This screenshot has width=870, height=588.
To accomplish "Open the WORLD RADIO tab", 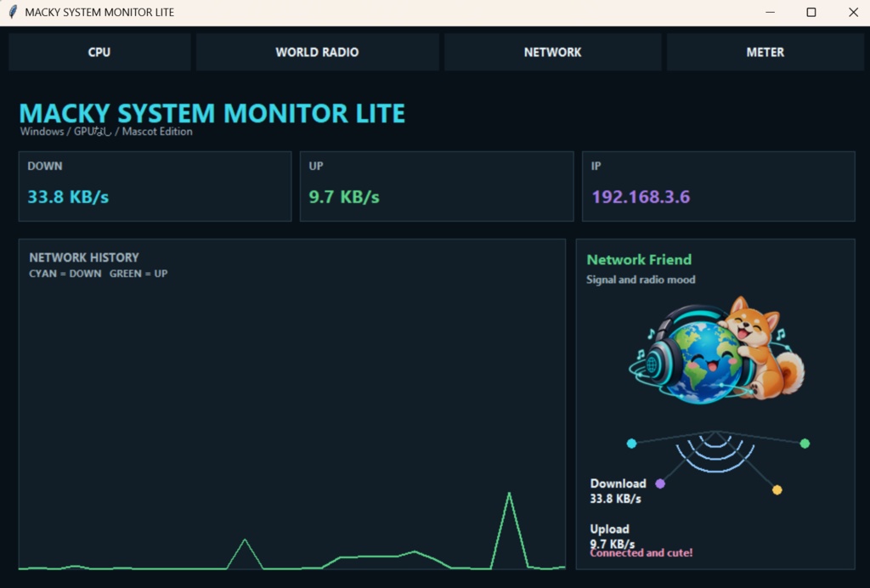I will (318, 52).
